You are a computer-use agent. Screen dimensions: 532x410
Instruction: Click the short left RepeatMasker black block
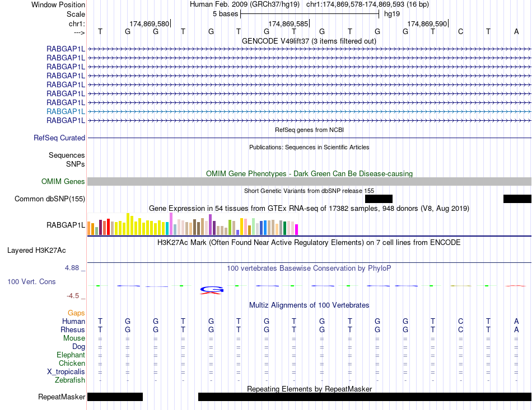tap(115, 397)
